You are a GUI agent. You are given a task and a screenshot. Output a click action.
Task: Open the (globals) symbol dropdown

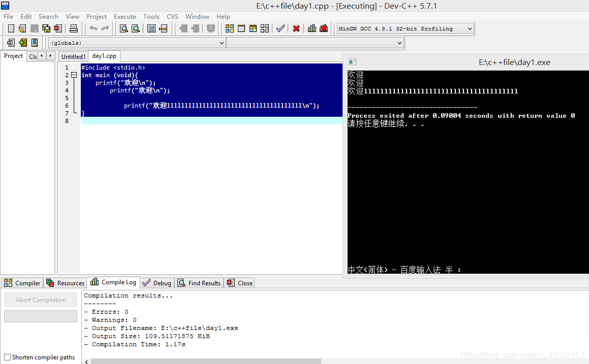pyautogui.click(x=222, y=43)
